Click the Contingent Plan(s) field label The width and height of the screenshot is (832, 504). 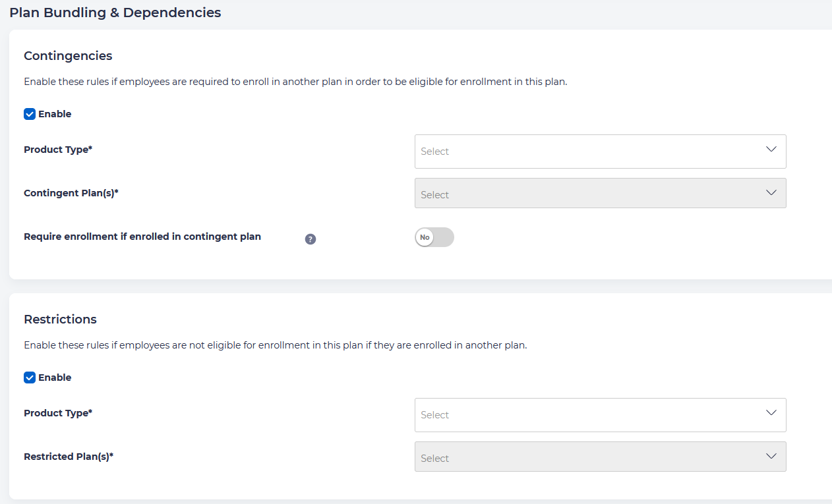[71, 193]
